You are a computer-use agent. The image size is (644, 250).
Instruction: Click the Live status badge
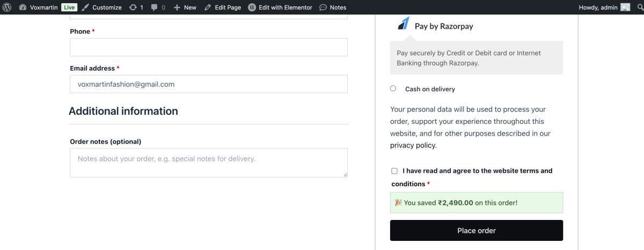coord(69,8)
